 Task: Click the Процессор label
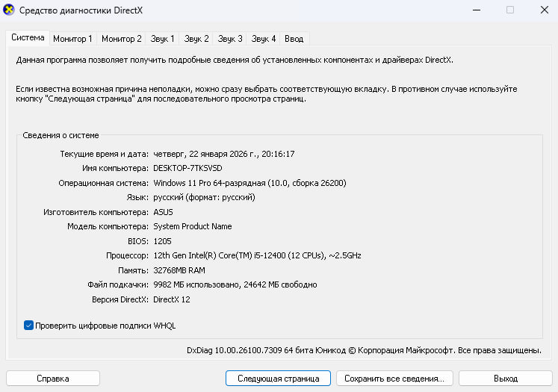[128, 255]
